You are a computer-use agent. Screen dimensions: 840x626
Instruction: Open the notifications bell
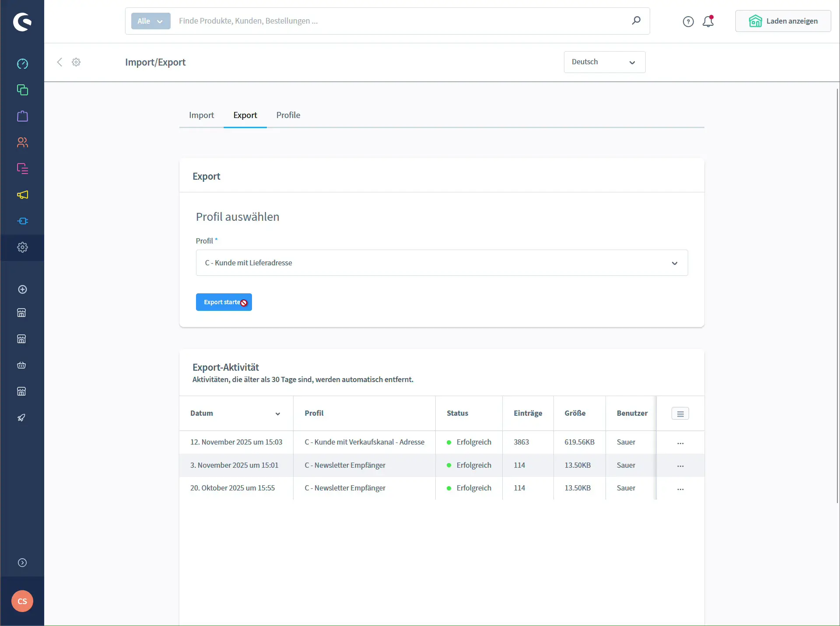(708, 21)
